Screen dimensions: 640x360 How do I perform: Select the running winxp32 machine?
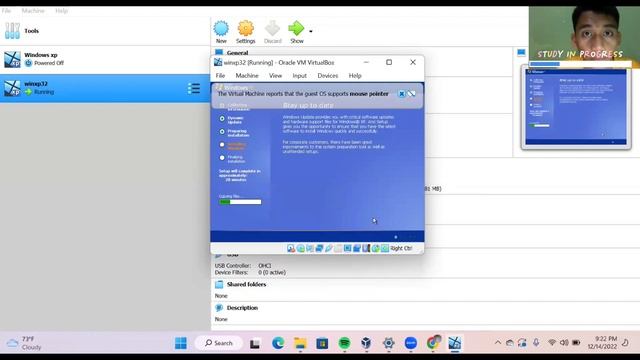click(x=105, y=88)
